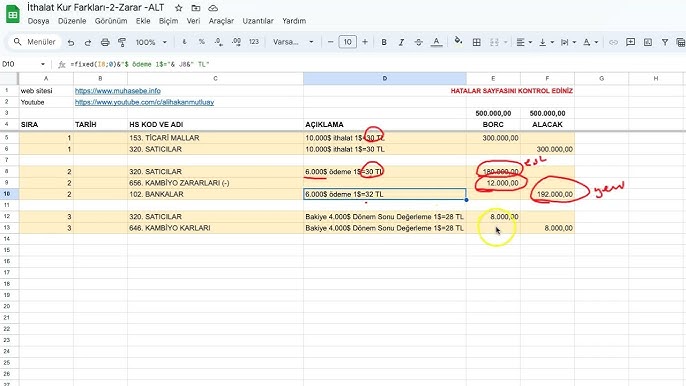The image size is (686, 386).
Task: Format as currency button
Action: [x=184, y=42]
